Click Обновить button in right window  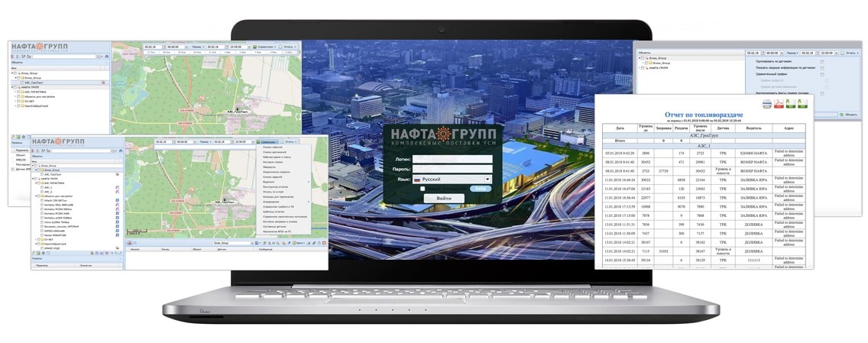pos(848,115)
